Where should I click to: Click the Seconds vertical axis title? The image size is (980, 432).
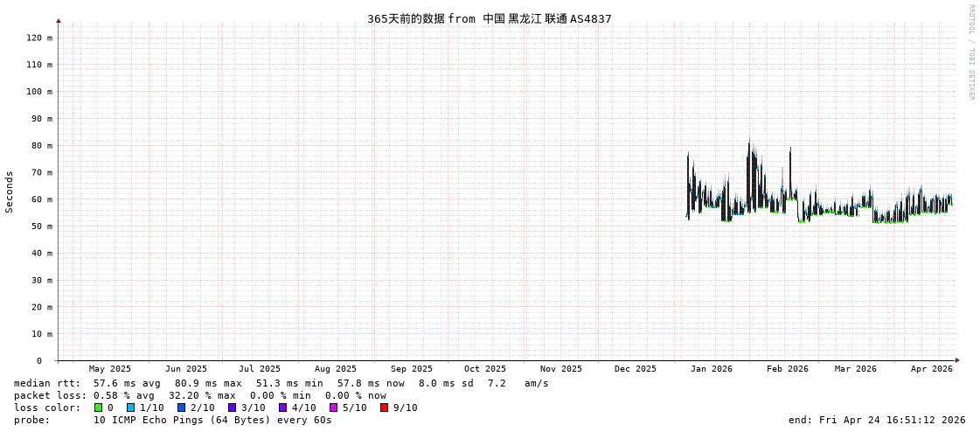(10, 192)
